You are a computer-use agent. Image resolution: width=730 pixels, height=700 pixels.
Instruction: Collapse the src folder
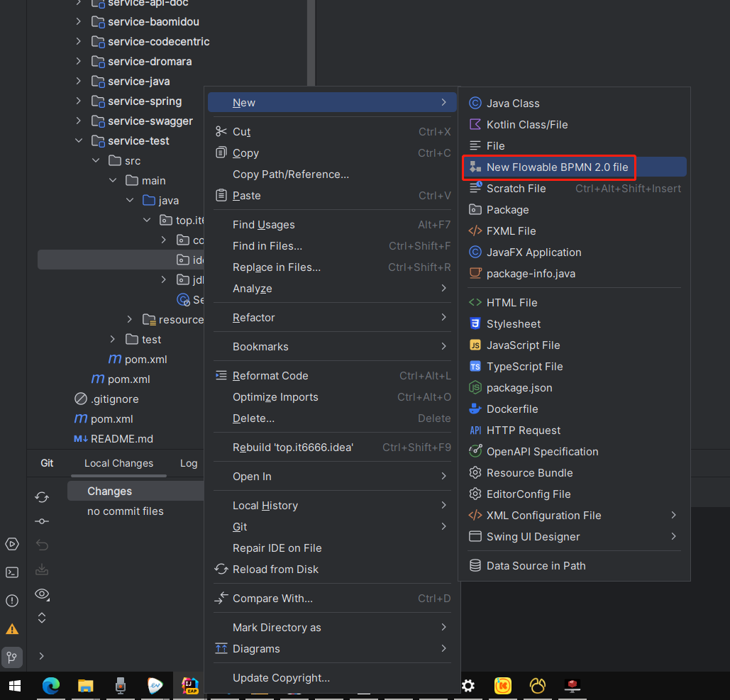(x=96, y=160)
